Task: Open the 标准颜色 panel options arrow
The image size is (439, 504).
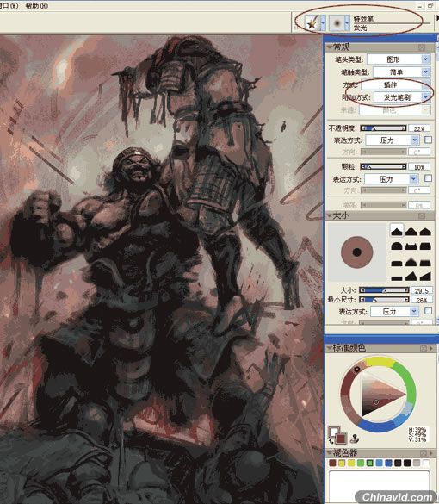Action: click(x=431, y=348)
